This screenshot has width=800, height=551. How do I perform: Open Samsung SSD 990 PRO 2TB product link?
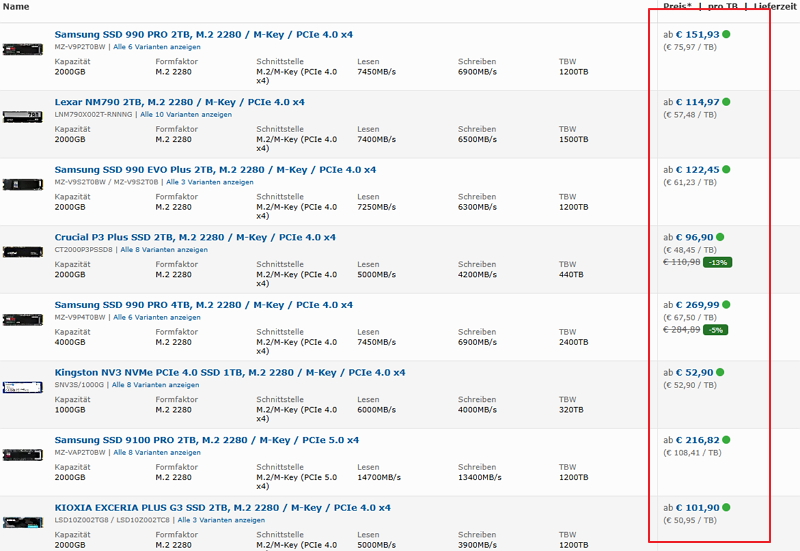(x=204, y=35)
